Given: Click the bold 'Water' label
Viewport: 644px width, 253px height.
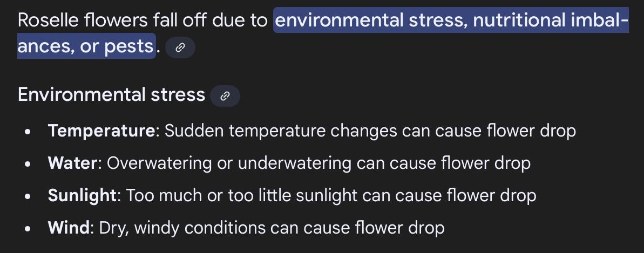Looking at the screenshot, I should coord(73,163).
